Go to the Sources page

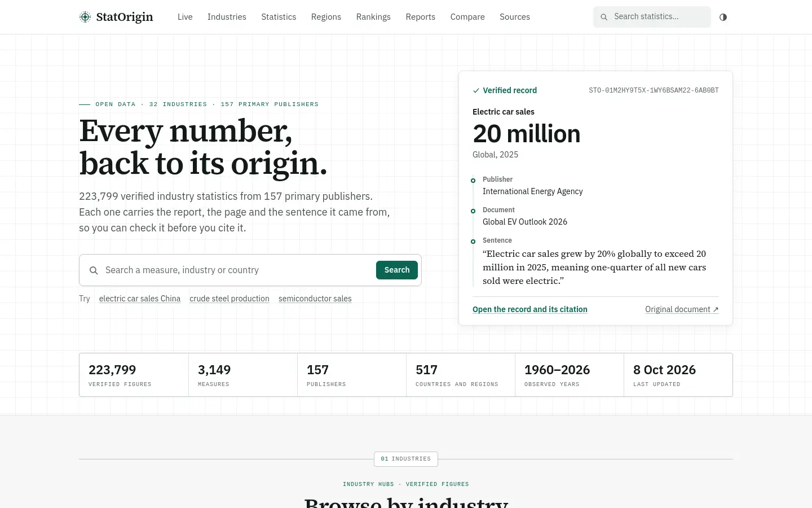[x=515, y=17]
